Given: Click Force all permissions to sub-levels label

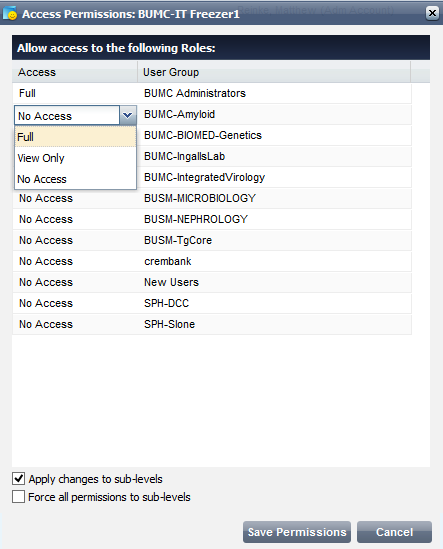Looking at the screenshot, I should coord(109,497).
